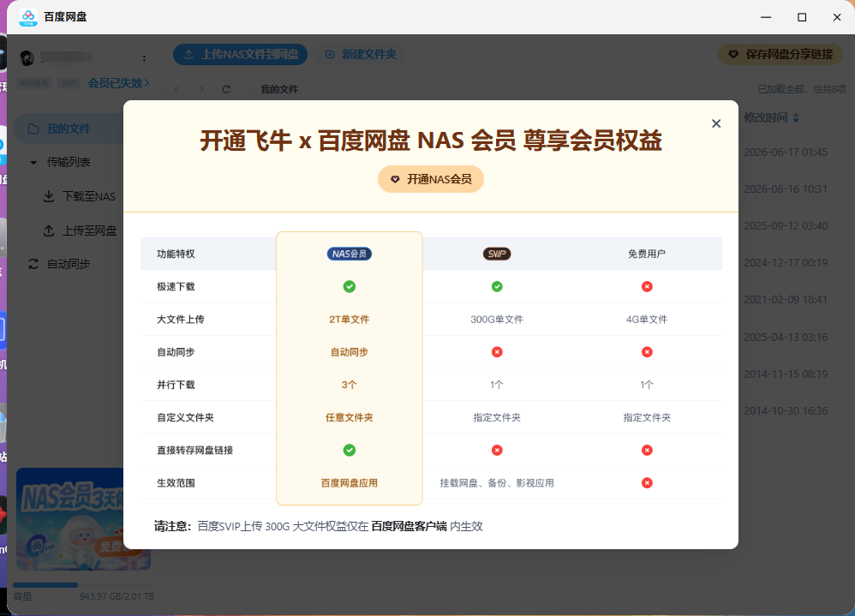This screenshot has height=616, width=855.
Task: Click the 生效范围 row label
Action: tap(176, 482)
